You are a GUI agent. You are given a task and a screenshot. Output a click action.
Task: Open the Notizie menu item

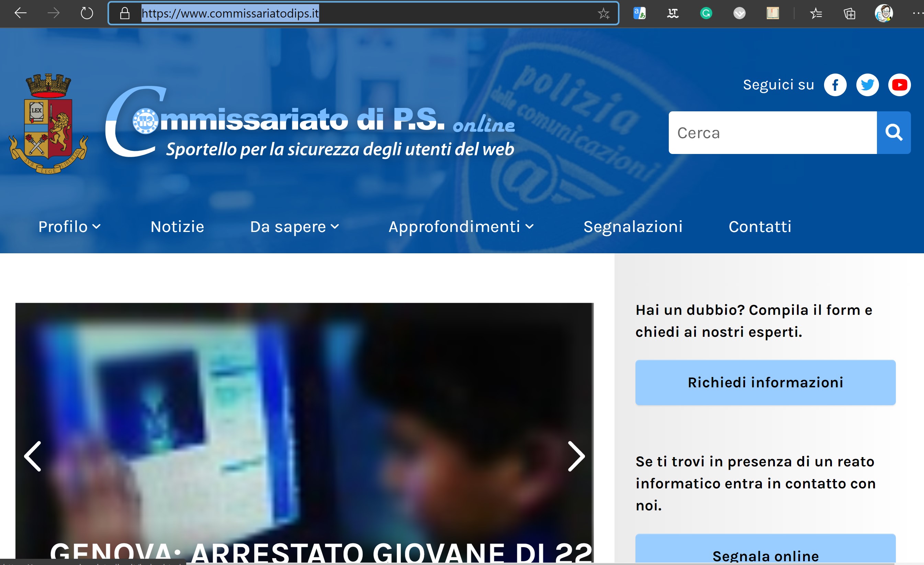(x=177, y=226)
